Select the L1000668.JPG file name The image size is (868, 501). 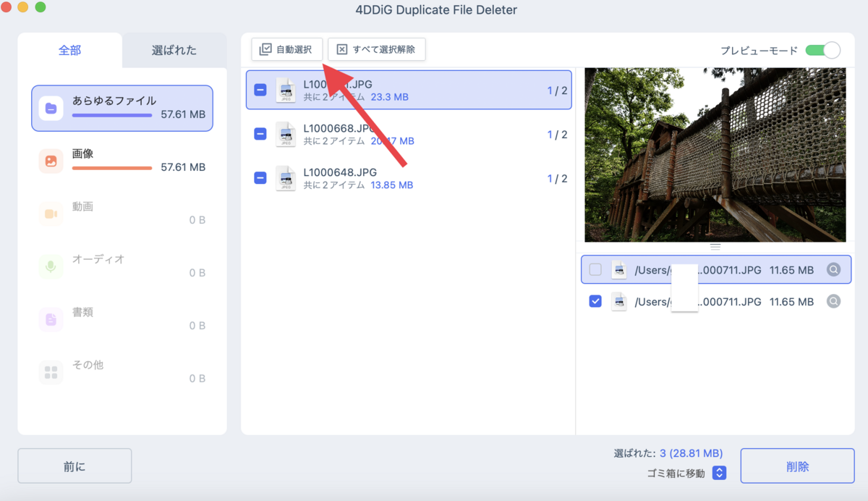(340, 127)
